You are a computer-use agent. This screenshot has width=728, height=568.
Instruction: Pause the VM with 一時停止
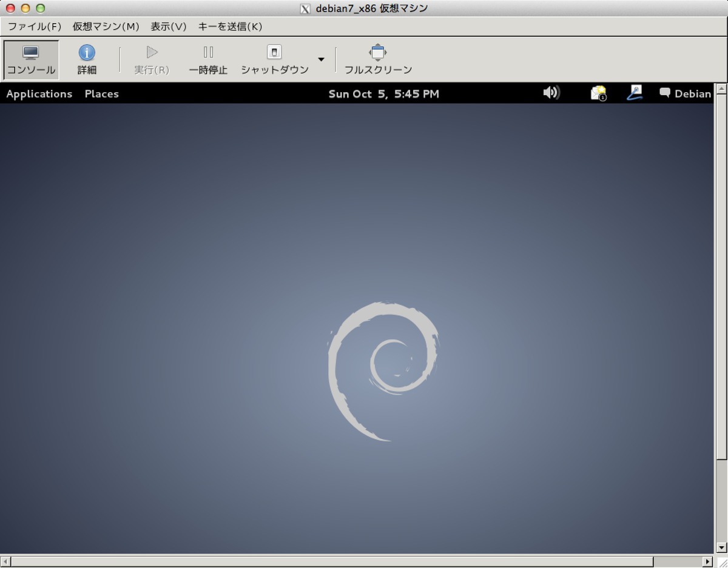pyautogui.click(x=208, y=60)
